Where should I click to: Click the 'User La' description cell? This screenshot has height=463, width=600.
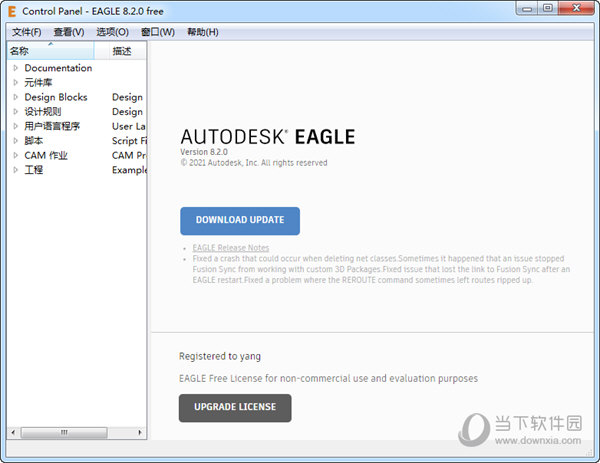pos(129,126)
